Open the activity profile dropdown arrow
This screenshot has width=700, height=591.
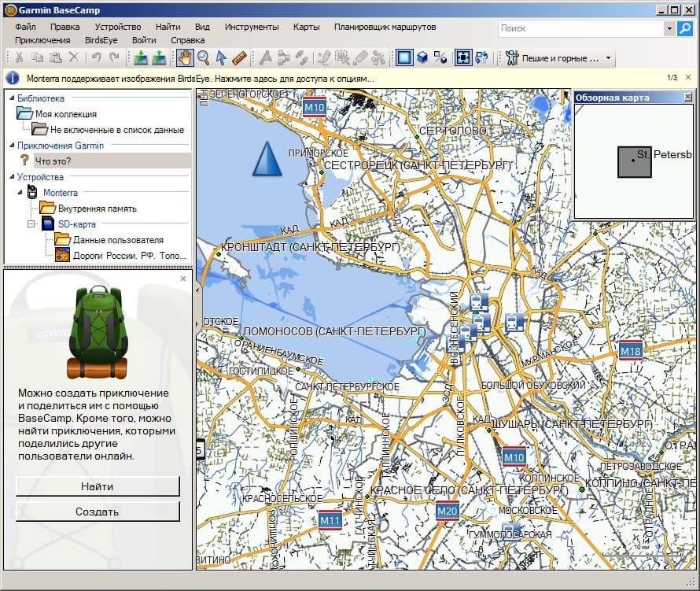tap(608, 58)
